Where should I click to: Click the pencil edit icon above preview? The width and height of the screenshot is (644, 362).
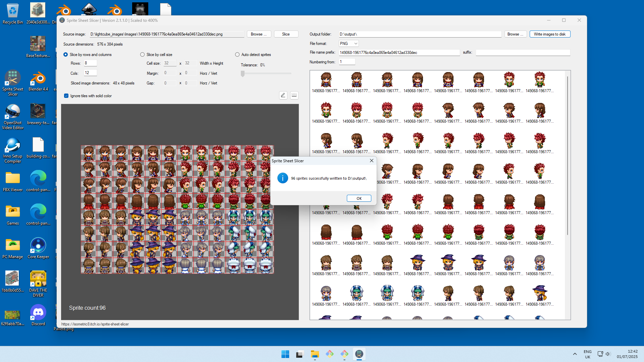pyautogui.click(x=283, y=96)
